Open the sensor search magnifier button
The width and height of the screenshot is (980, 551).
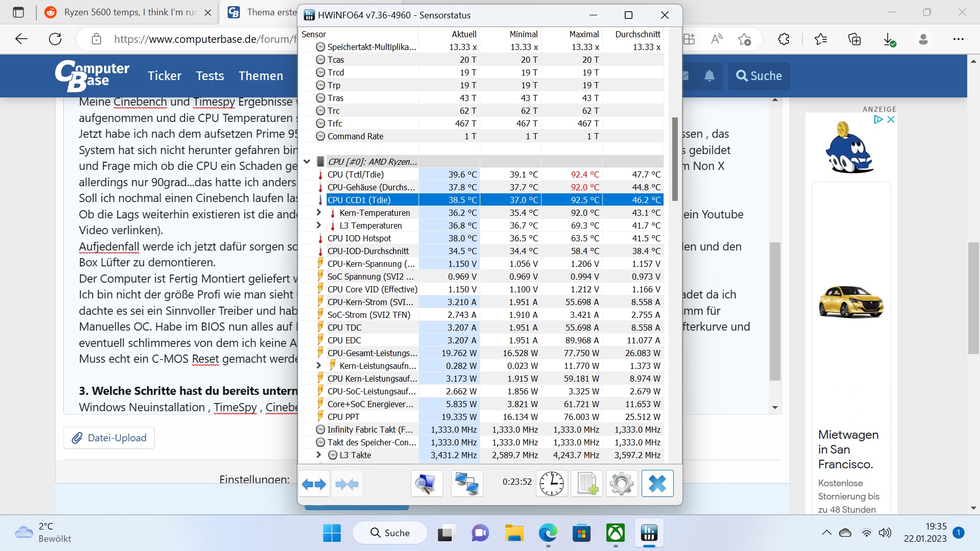click(426, 484)
